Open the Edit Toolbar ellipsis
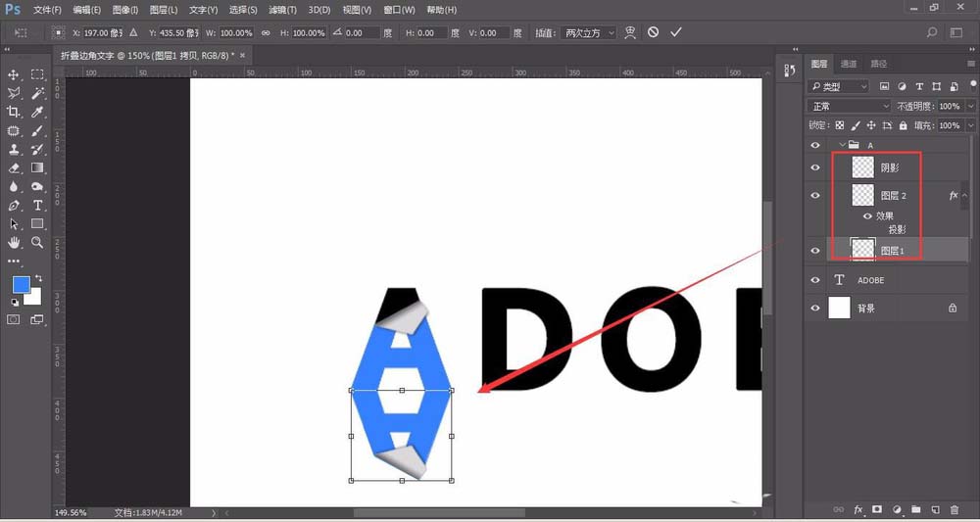Image resolution: width=980 pixels, height=522 pixels. click(x=13, y=261)
